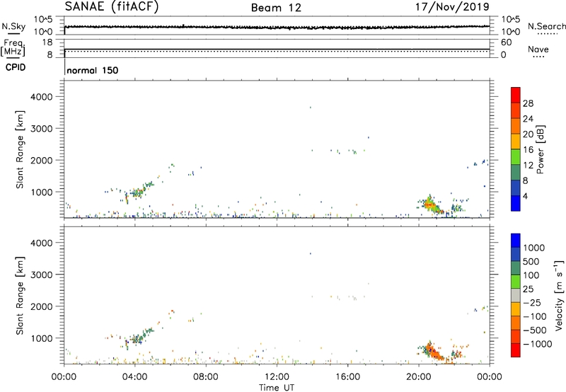The width and height of the screenshot is (566, 392).
Task: Click the "−100" label on Velocity colorbar
Action: click(x=535, y=316)
